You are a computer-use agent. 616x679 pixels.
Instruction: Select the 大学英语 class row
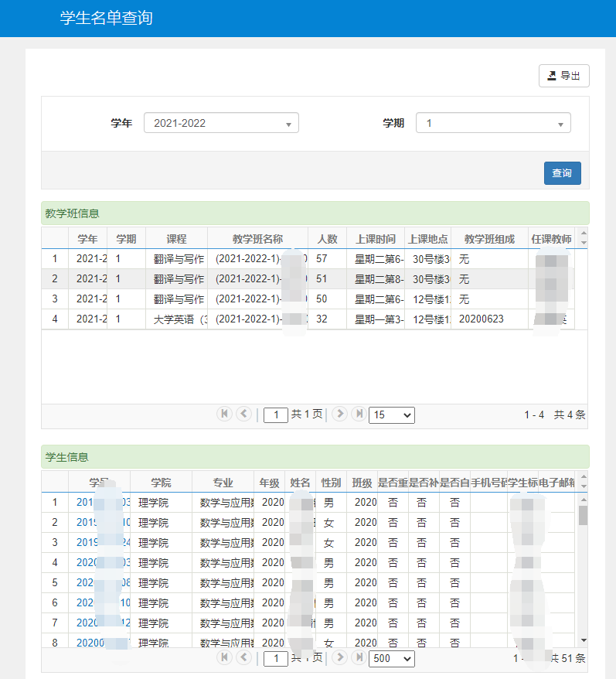point(308,319)
